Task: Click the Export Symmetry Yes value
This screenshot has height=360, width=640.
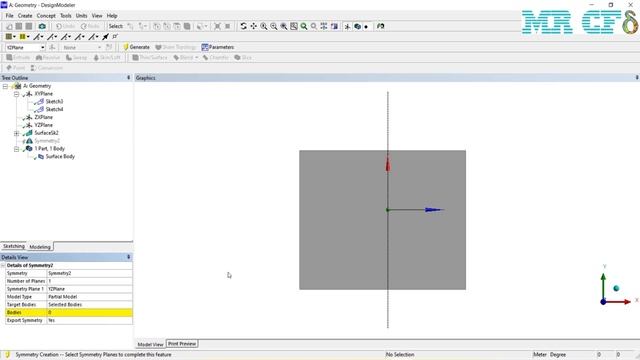Action: [89, 320]
